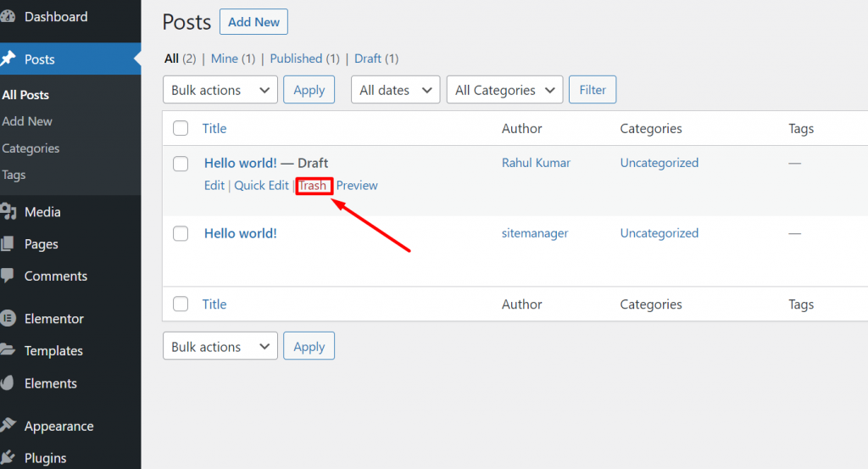Viewport: 868px width, 469px height.
Task: Open Comments in the sidebar
Action: 56,276
